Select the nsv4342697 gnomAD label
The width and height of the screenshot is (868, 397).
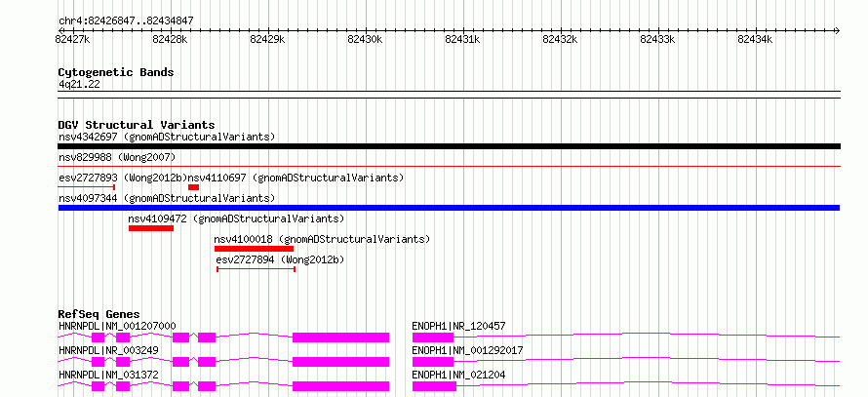coord(167,137)
